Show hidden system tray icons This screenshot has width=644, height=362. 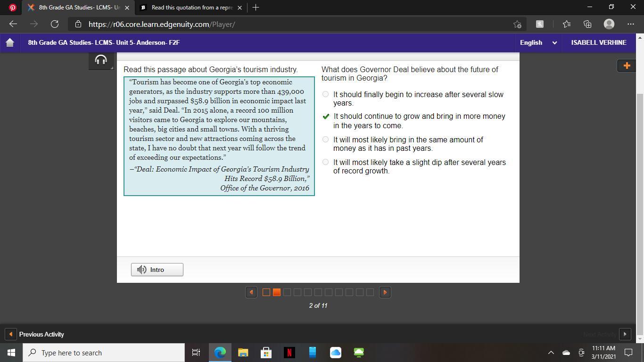550,353
